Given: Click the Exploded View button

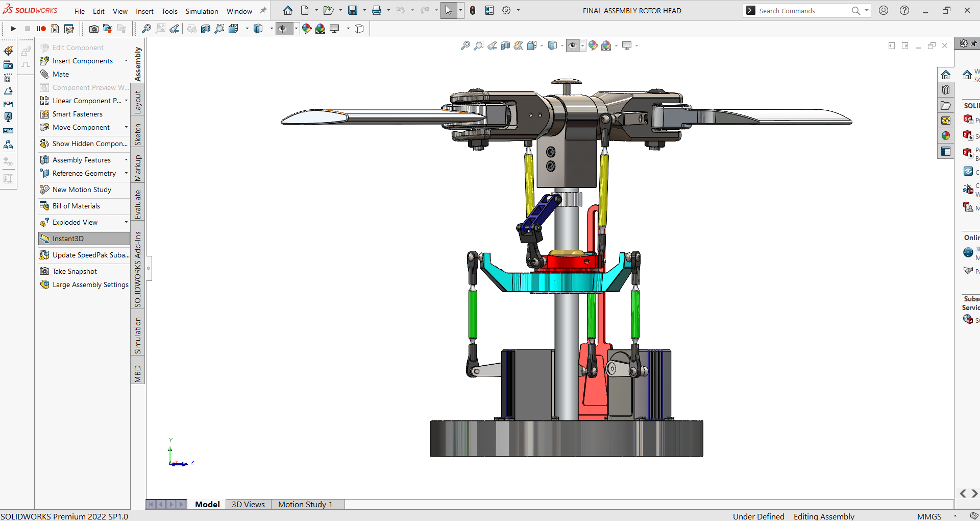Looking at the screenshot, I should (75, 222).
